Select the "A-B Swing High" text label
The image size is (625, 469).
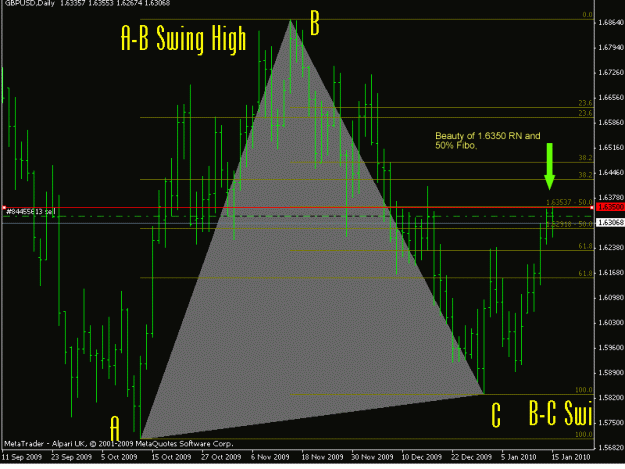tap(183, 39)
